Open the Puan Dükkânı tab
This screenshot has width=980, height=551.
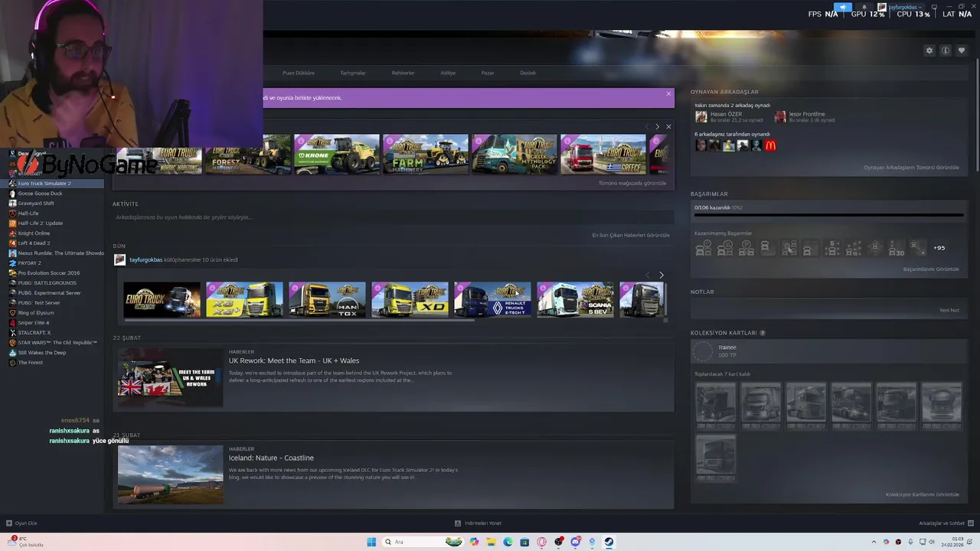tap(299, 73)
